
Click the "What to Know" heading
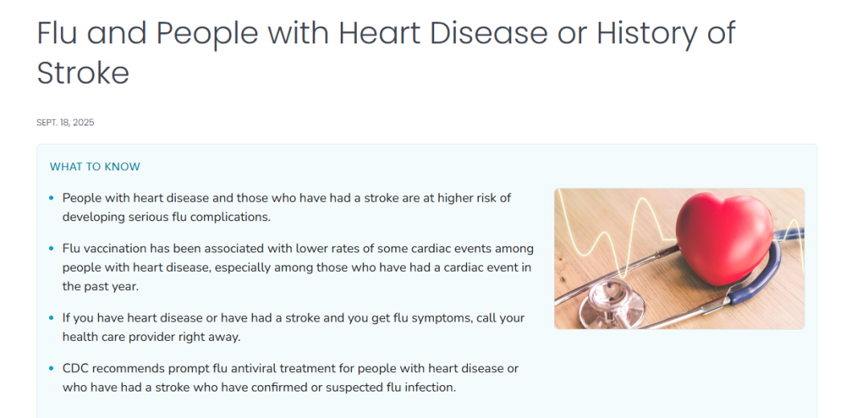tap(95, 167)
